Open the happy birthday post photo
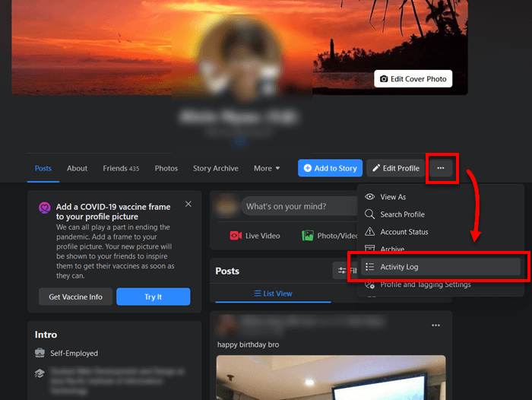 point(331,378)
